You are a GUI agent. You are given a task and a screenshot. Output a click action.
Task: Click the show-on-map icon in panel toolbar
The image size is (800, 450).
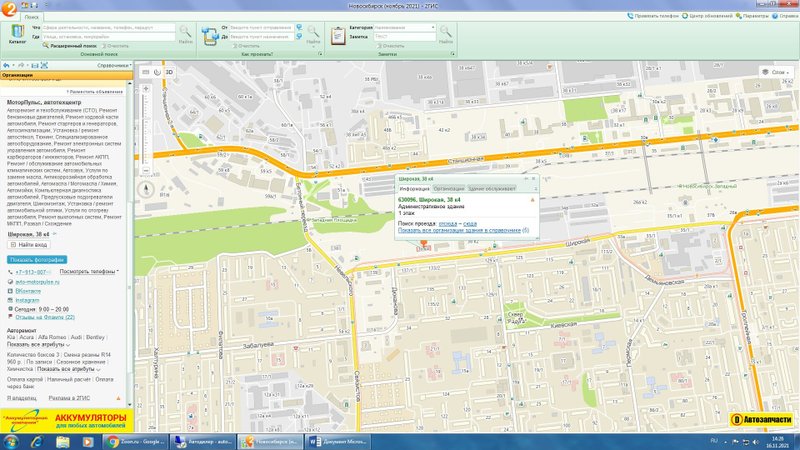click(44, 65)
